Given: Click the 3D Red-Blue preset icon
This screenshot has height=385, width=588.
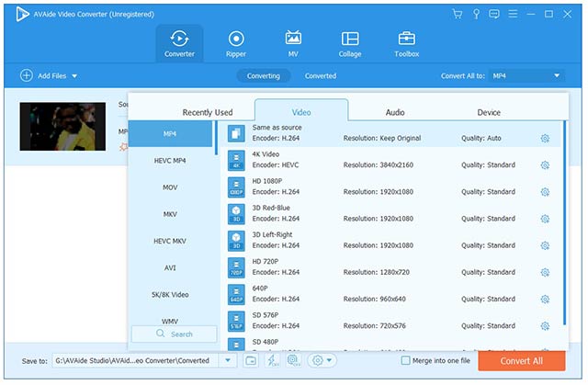Looking at the screenshot, I should [x=236, y=214].
